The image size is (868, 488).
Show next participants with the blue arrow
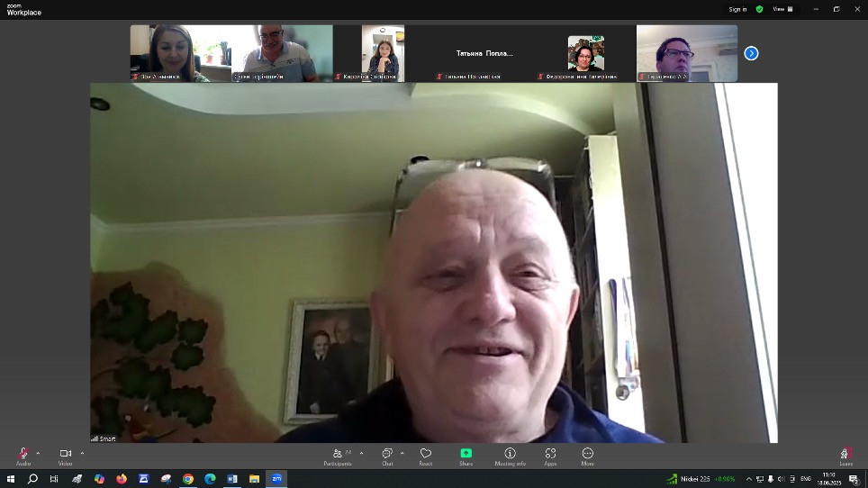pyautogui.click(x=751, y=53)
